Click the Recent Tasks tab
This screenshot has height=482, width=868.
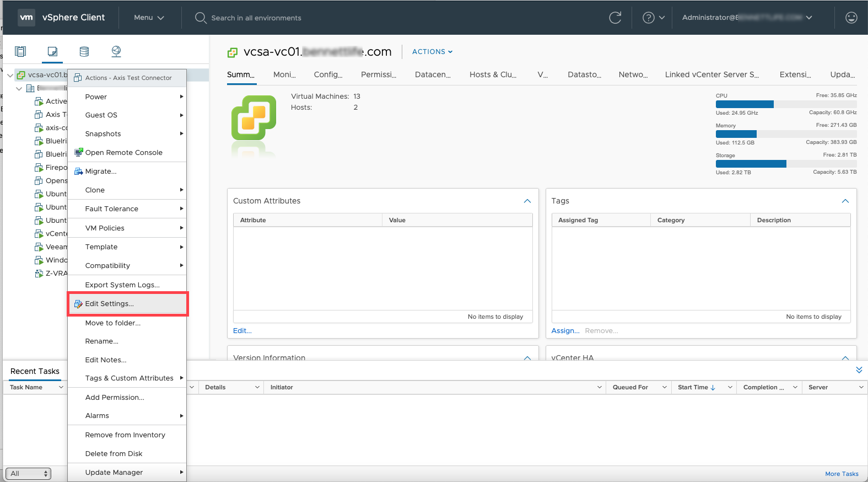[35, 372]
